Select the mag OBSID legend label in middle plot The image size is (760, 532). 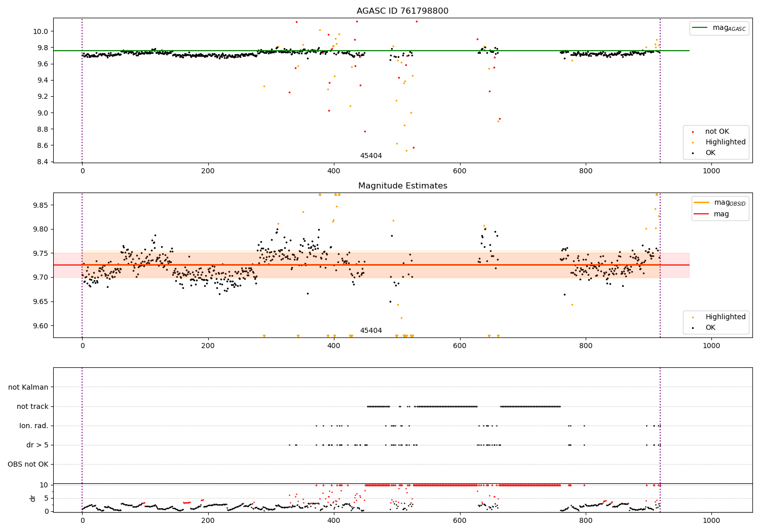[x=730, y=203]
